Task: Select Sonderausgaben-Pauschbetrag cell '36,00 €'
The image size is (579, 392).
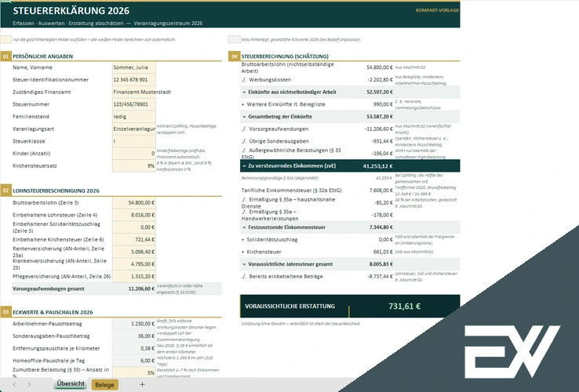Action: coord(133,336)
